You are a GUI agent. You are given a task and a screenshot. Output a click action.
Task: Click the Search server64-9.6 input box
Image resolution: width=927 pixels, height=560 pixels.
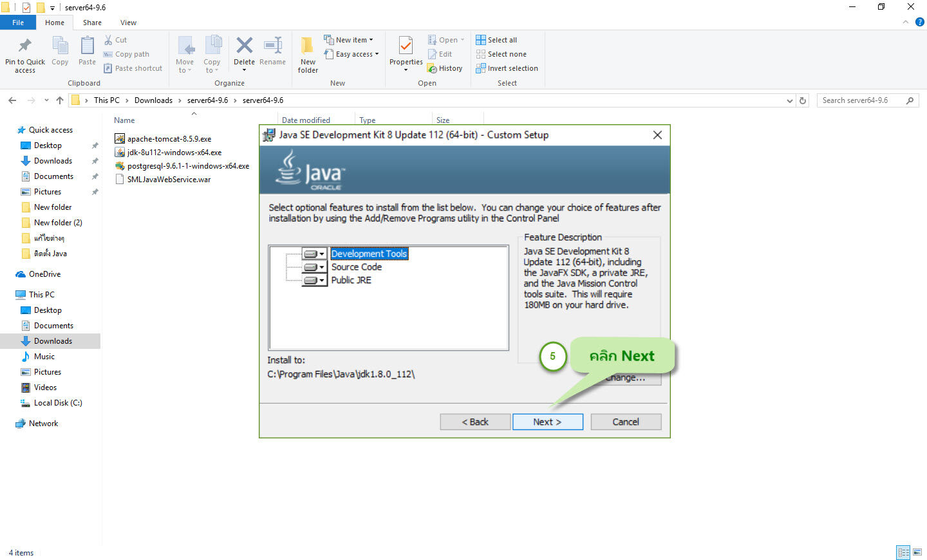(x=863, y=100)
